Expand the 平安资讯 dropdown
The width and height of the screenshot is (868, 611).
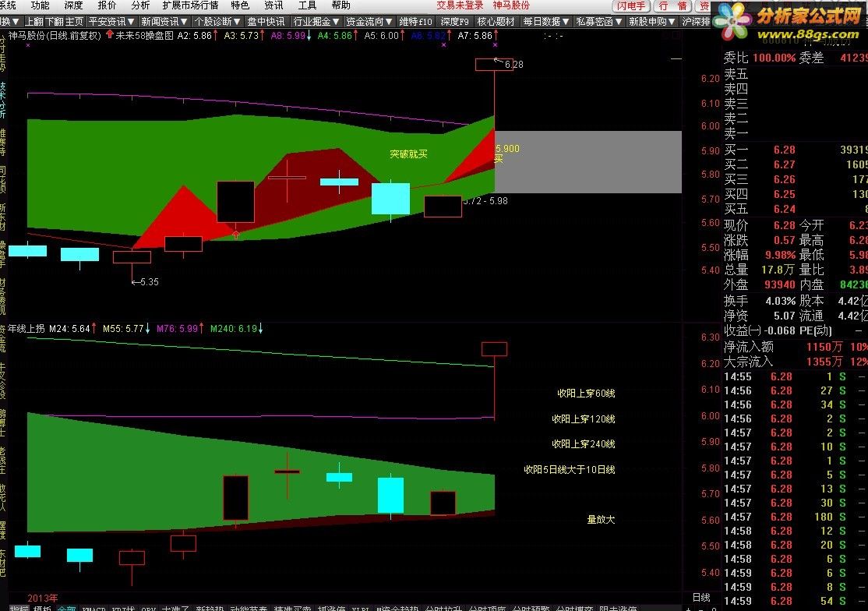tap(111, 22)
